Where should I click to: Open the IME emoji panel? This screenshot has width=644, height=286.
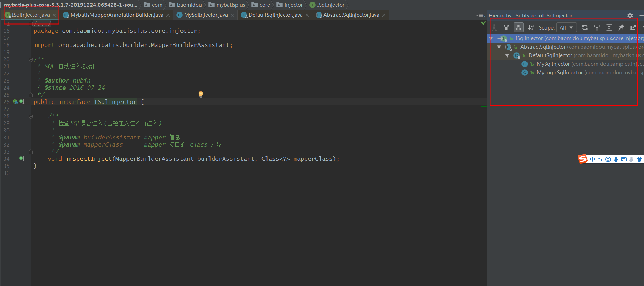[608, 159]
